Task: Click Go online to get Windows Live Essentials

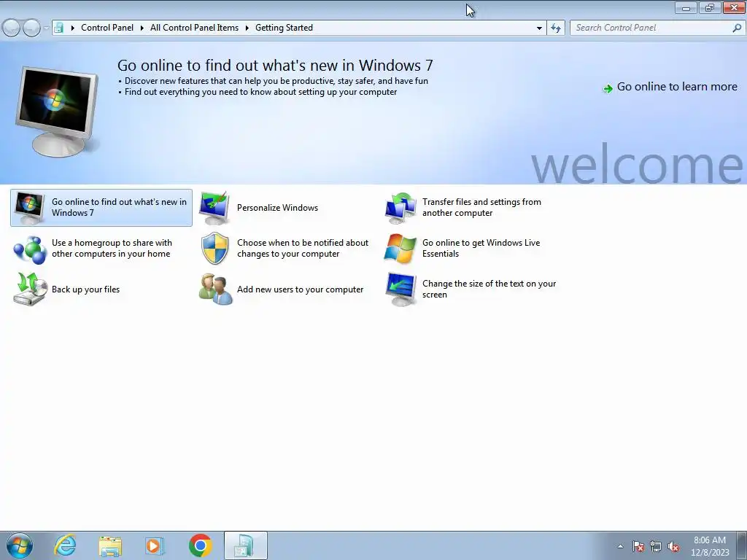Action: (481, 248)
